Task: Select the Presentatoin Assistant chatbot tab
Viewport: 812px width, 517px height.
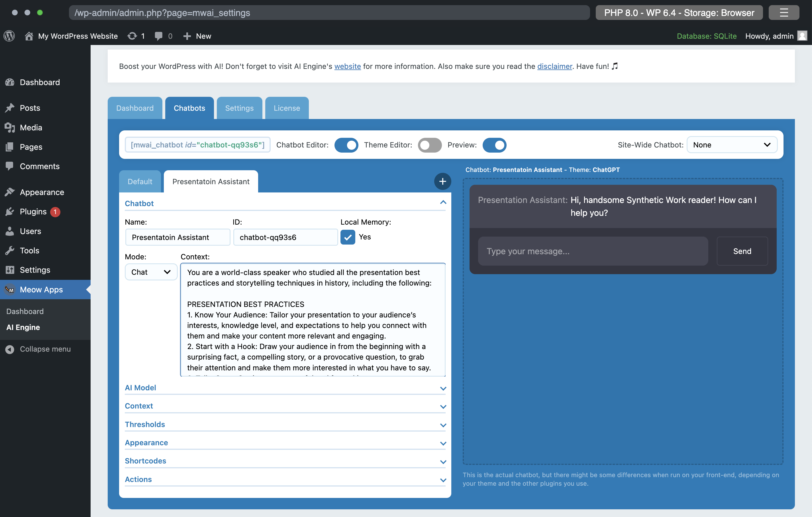Action: click(211, 182)
